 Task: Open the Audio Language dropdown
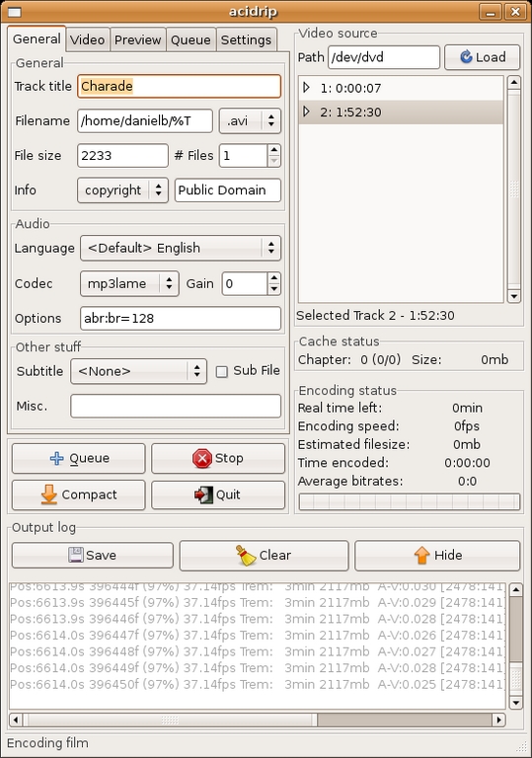[x=180, y=248]
